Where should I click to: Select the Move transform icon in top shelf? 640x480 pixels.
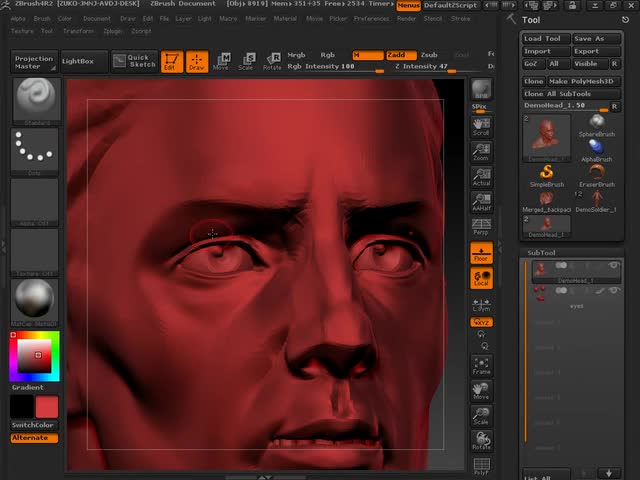221,62
